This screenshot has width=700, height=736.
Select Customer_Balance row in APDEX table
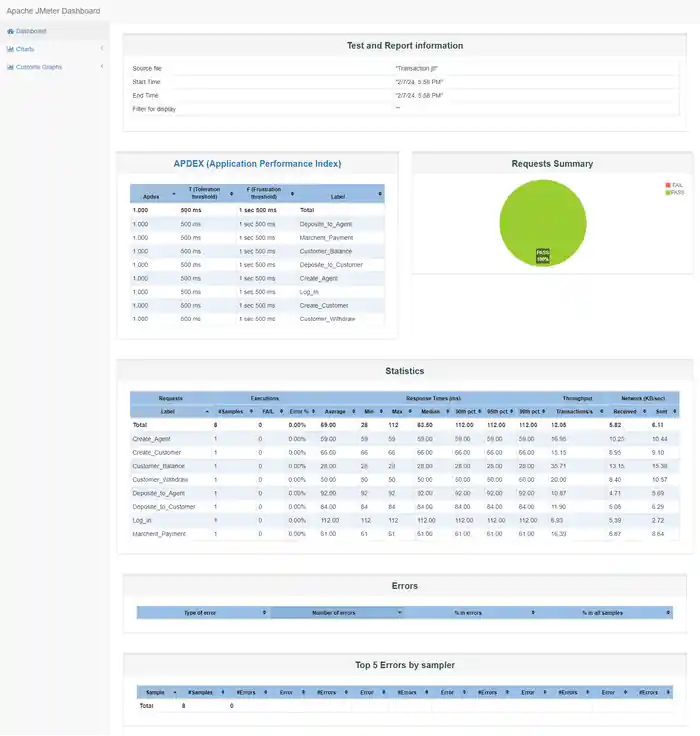pos(257,252)
